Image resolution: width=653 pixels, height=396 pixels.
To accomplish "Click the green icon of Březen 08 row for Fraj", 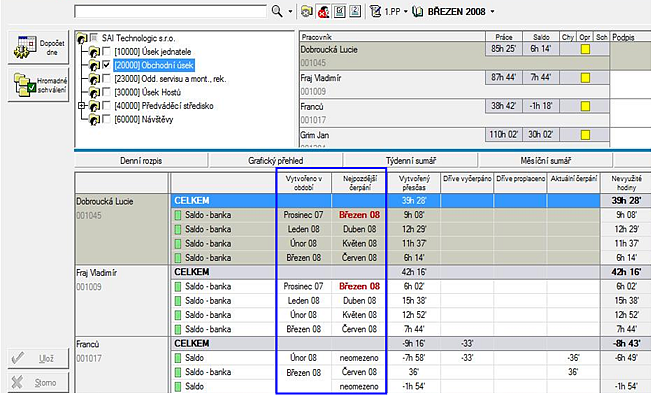I will point(178,329).
